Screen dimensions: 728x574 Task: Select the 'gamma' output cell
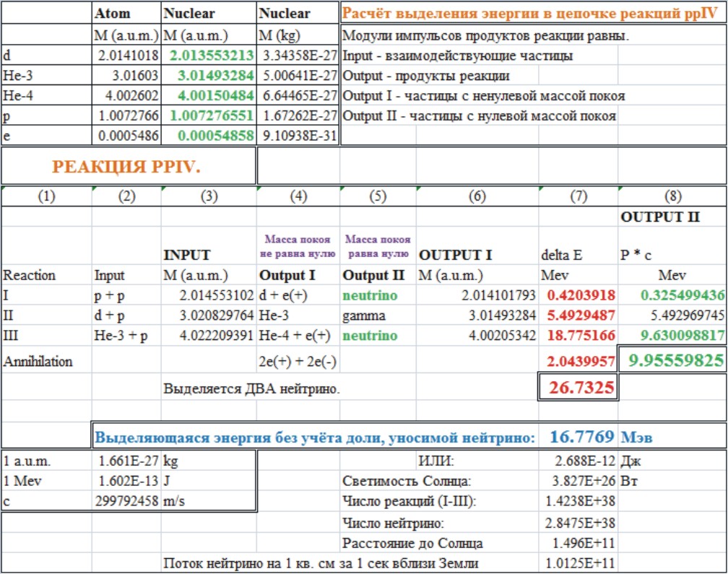(378, 316)
